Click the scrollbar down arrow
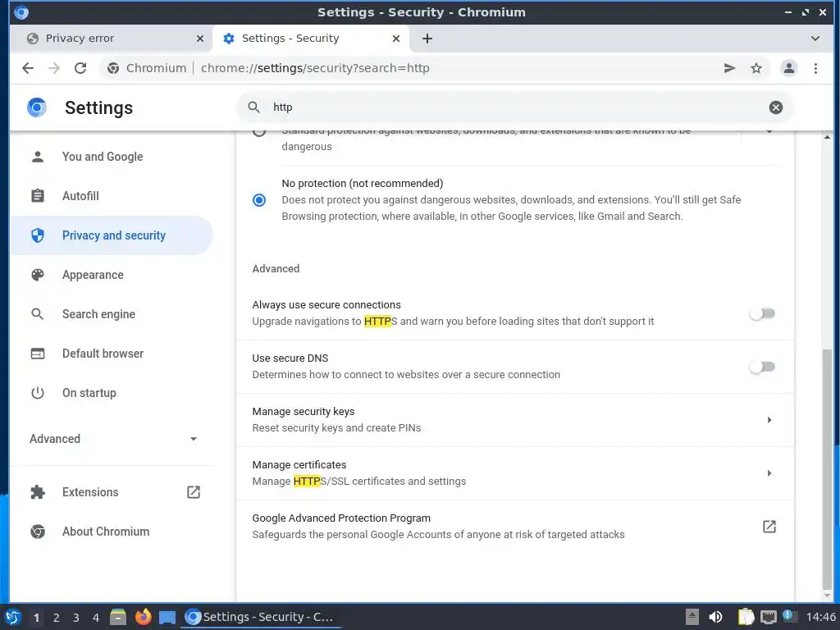The width and height of the screenshot is (840, 630). 828,596
